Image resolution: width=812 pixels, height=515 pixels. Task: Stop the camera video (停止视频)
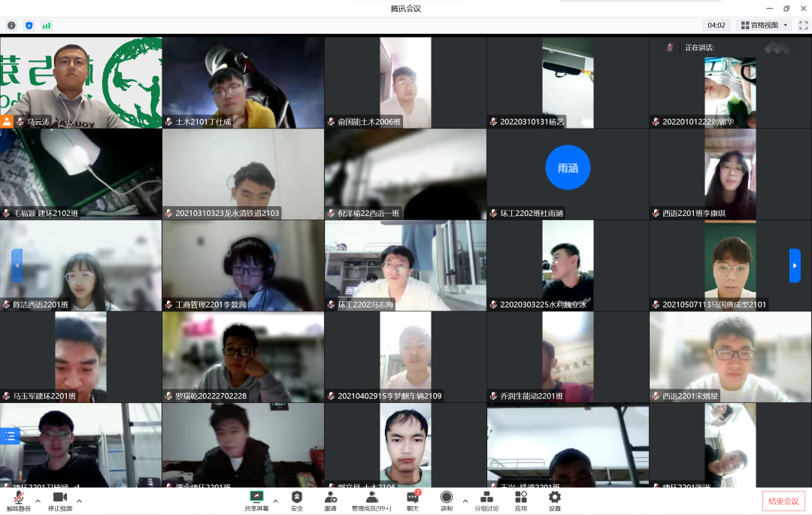(x=59, y=500)
